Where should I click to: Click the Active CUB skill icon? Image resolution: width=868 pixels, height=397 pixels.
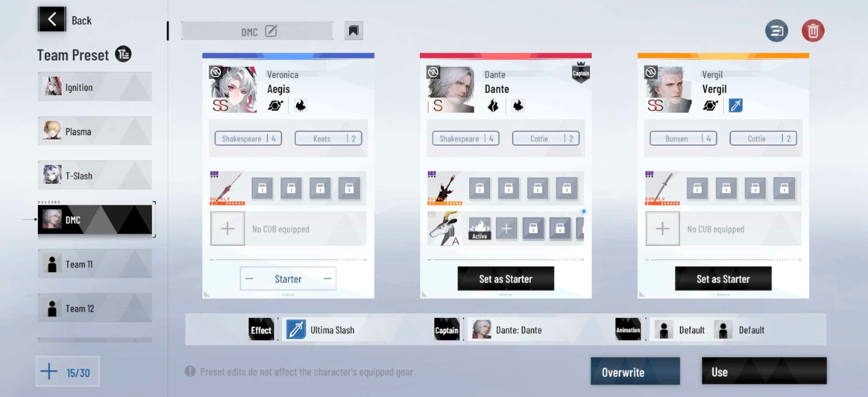tap(480, 228)
